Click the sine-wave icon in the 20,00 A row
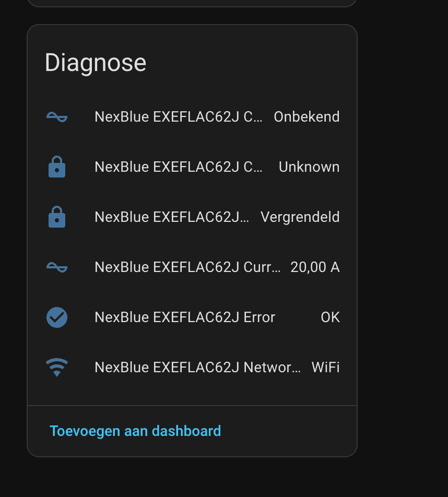The image size is (448, 497). tap(57, 267)
